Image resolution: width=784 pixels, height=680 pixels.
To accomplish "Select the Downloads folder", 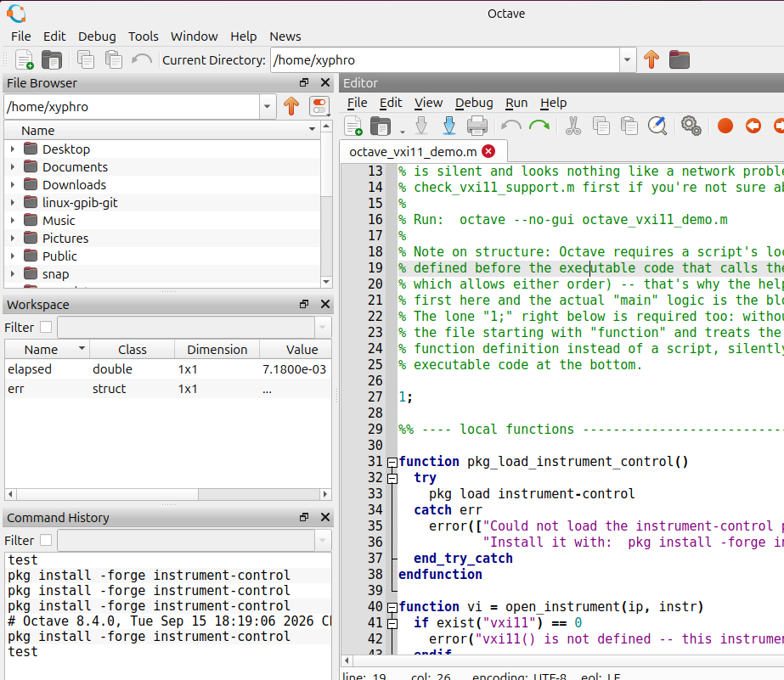I will coord(74,185).
